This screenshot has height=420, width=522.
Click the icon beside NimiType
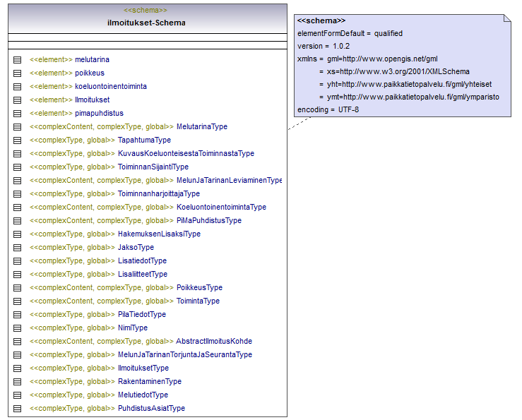pyautogui.click(x=18, y=328)
